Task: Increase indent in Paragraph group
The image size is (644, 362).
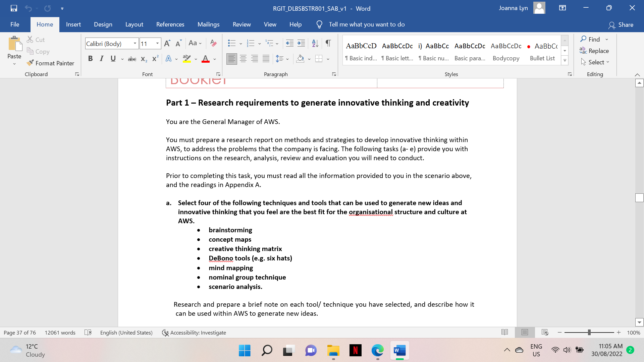Action: 301,43
